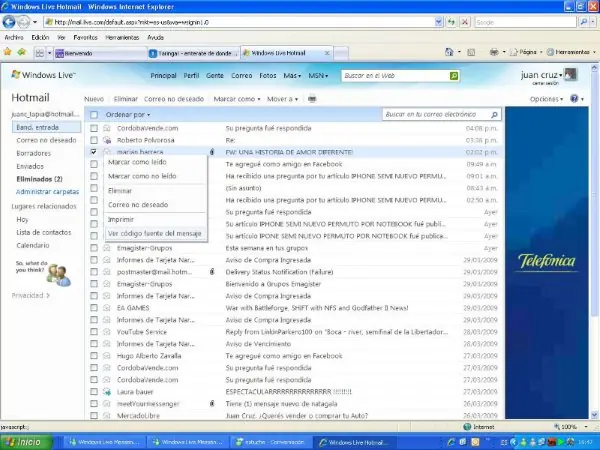
Task: Click envelope icon of Roberto Polvorosa message
Action: coord(107,140)
